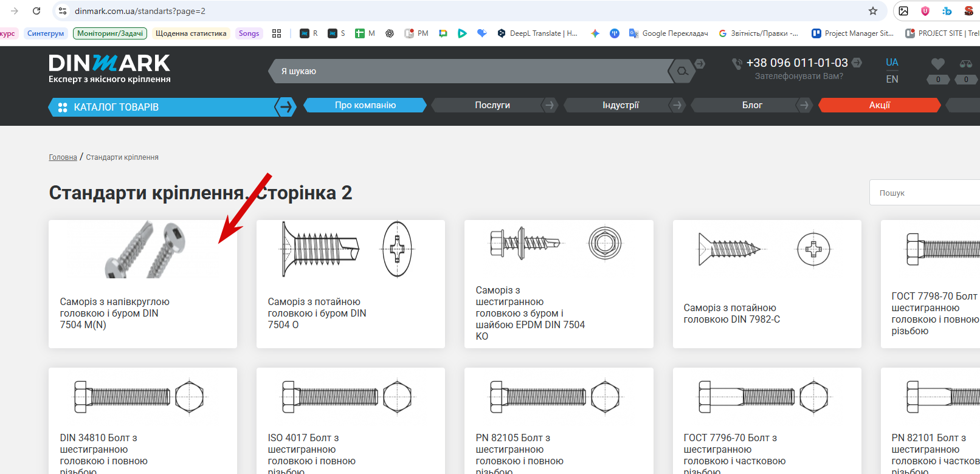This screenshot has height=474, width=980.
Task: Open the green M bookmark
Action: point(365,33)
